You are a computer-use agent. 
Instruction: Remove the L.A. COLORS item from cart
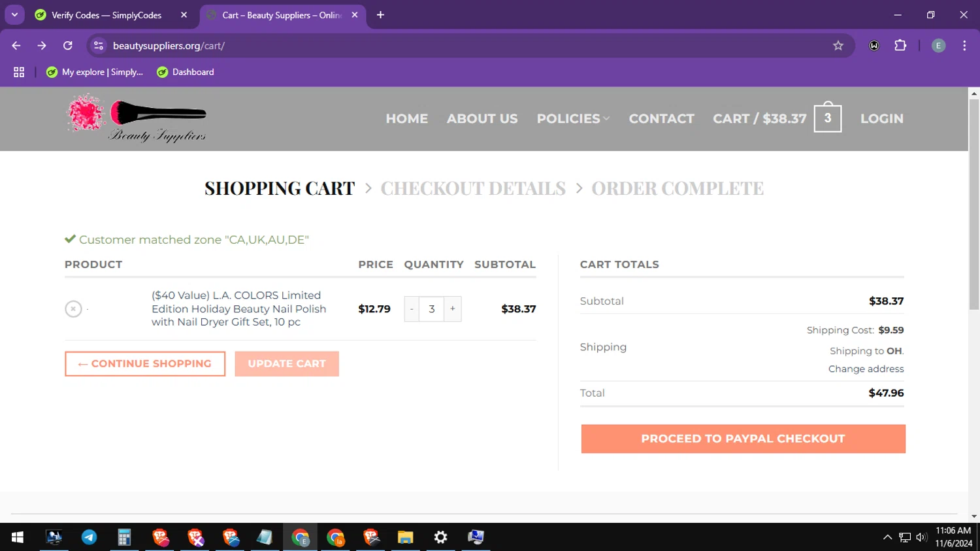pyautogui.click(x=73, y=309)
